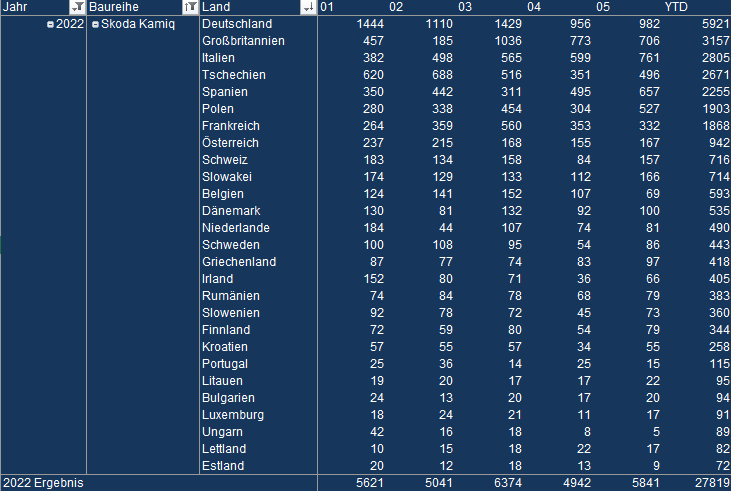The height and width of the screenshot is (491, 731).
Task: Select Polen YTD value 1903
Action: point(716,109)
